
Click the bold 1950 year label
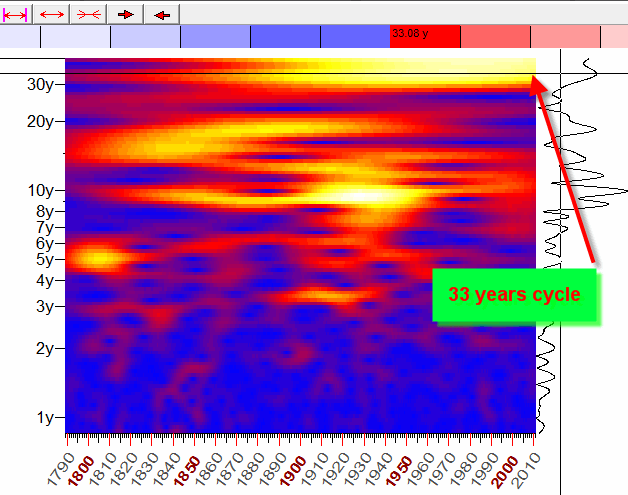[x=399, y=471]
